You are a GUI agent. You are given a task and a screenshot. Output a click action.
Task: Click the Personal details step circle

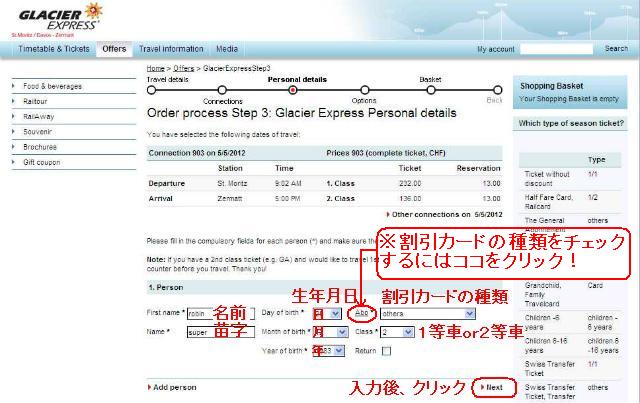coord(292,90)
